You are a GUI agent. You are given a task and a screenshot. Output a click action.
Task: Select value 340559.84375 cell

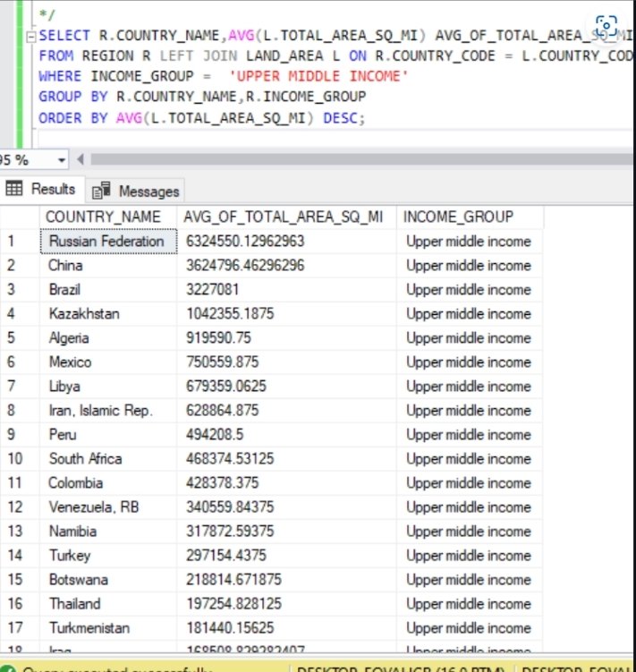[286, 507]
